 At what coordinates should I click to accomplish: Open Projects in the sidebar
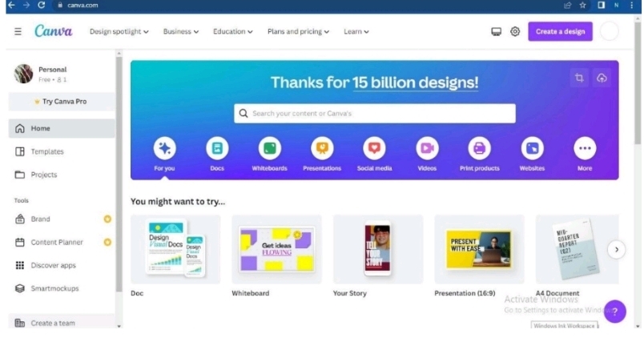[62, 175]
